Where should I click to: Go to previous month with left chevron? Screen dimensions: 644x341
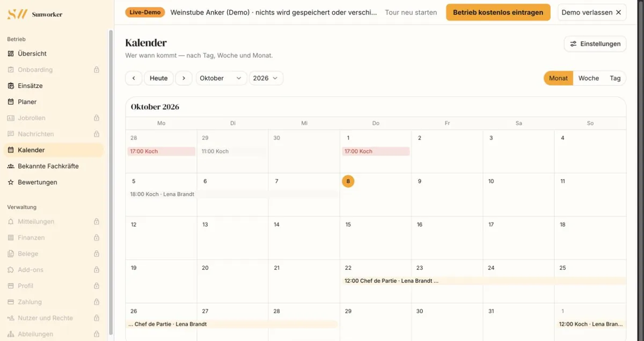coord(134,78)
